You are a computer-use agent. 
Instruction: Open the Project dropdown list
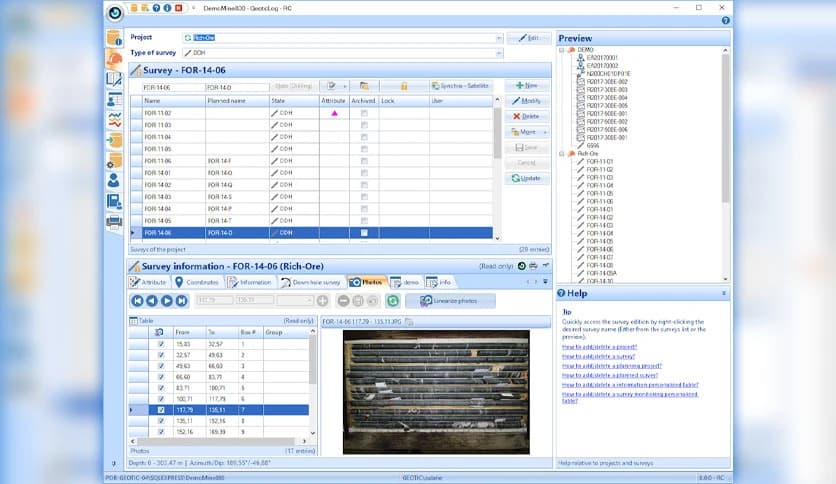[x=498, y=38]
